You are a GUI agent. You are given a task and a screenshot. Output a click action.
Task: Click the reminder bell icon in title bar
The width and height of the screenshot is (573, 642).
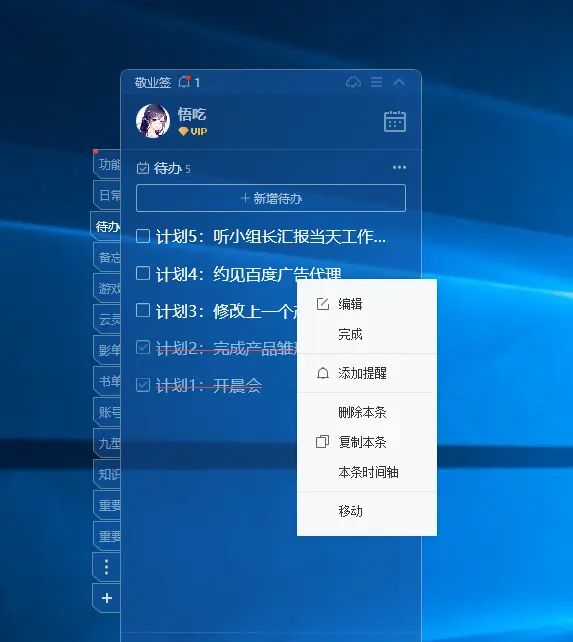[x=184, y=82]
